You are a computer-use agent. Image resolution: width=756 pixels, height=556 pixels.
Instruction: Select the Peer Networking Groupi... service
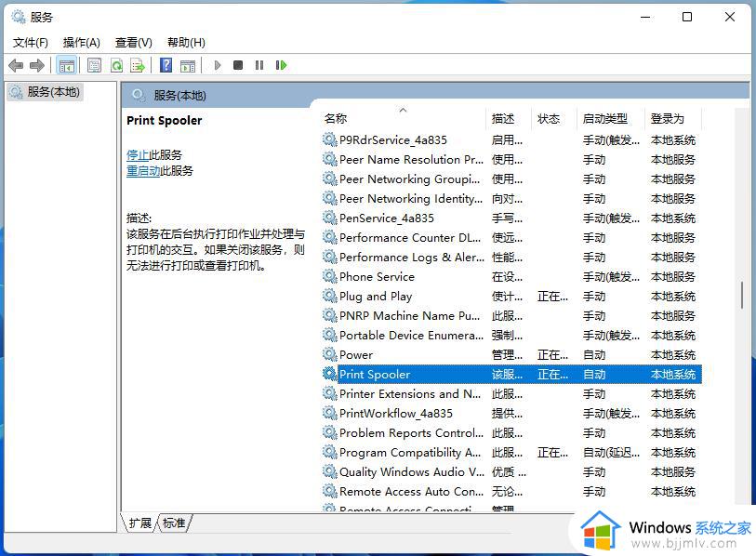(x=410, y=179)
